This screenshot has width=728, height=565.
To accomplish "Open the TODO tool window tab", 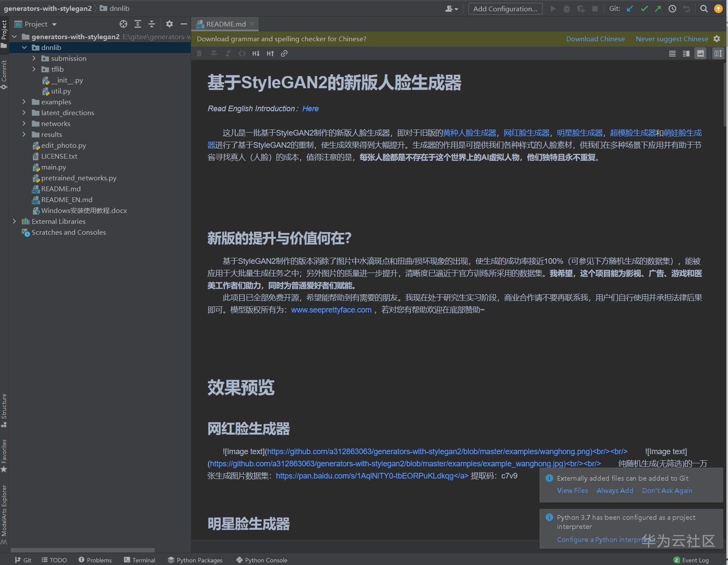I will (x=54, y=560).
